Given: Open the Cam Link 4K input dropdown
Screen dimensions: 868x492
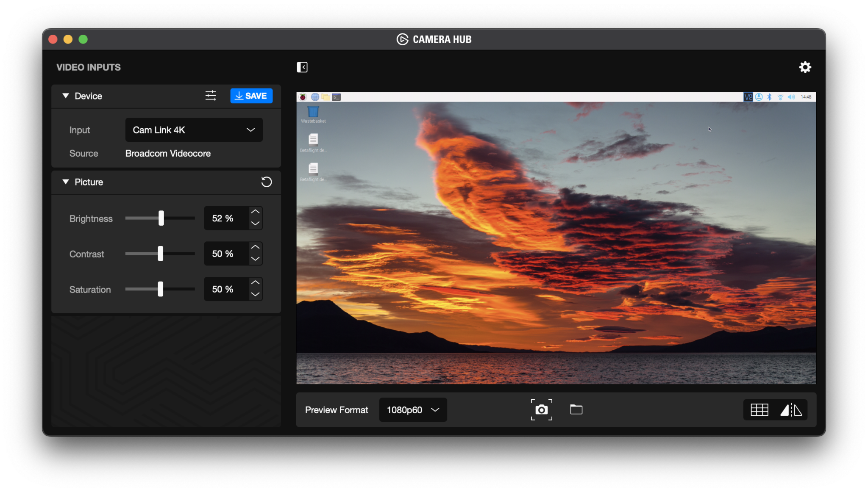Looking at the screenshot, I should [x=194, y=130].
